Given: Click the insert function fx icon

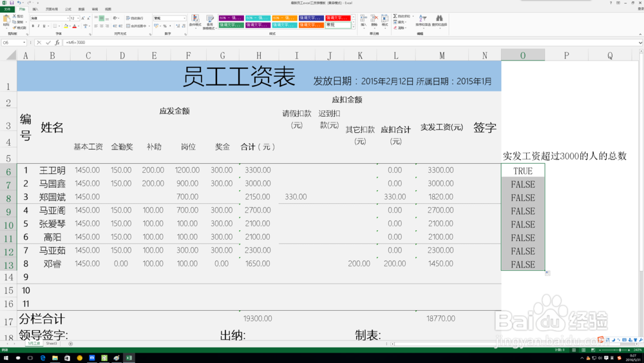Looking at the screenshot, I should pos(57,43).
